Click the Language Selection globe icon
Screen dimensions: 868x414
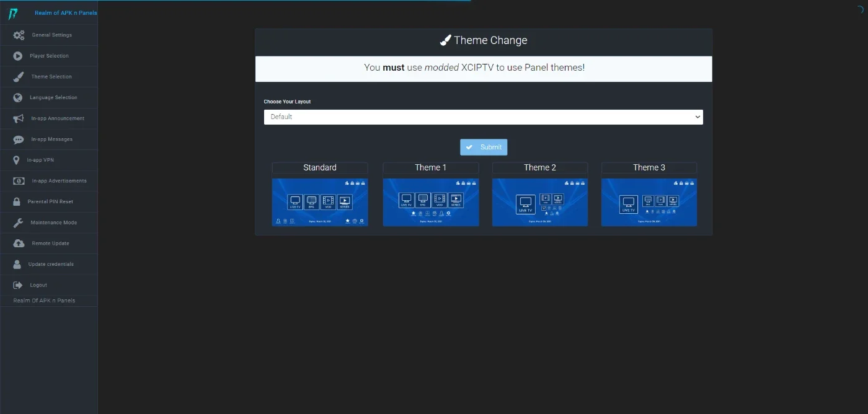[x=18, y=97]
